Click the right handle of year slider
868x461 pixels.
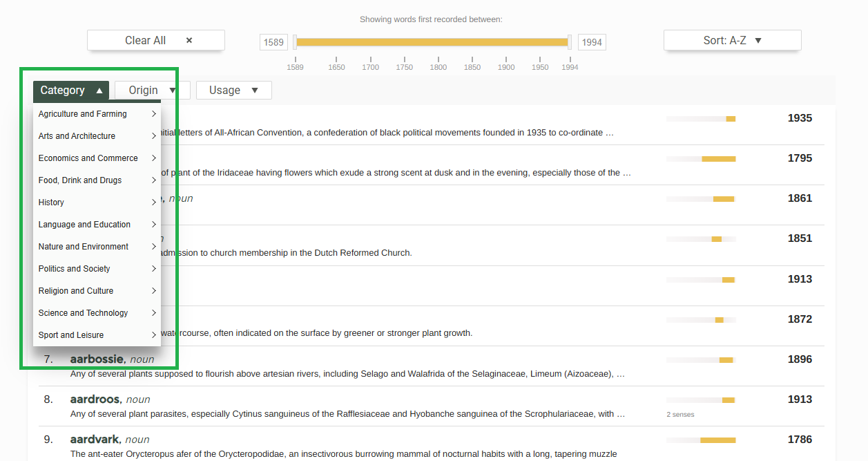[x=570, y=42]
